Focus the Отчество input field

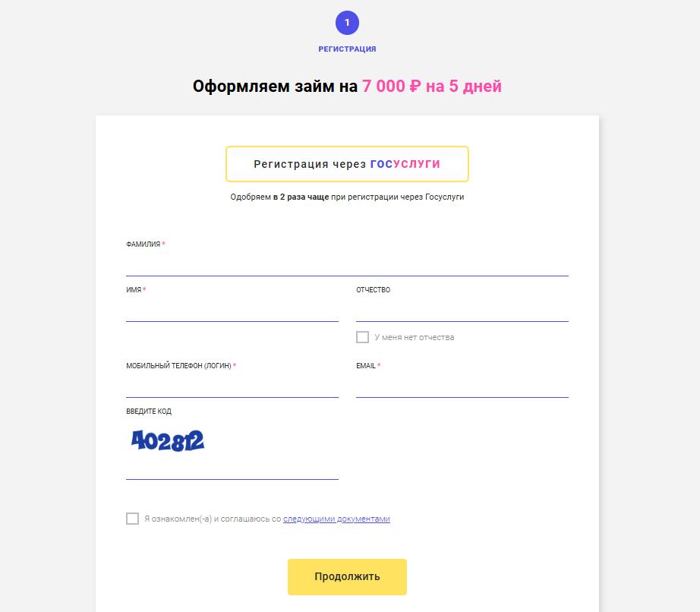[x=462, y=311]
